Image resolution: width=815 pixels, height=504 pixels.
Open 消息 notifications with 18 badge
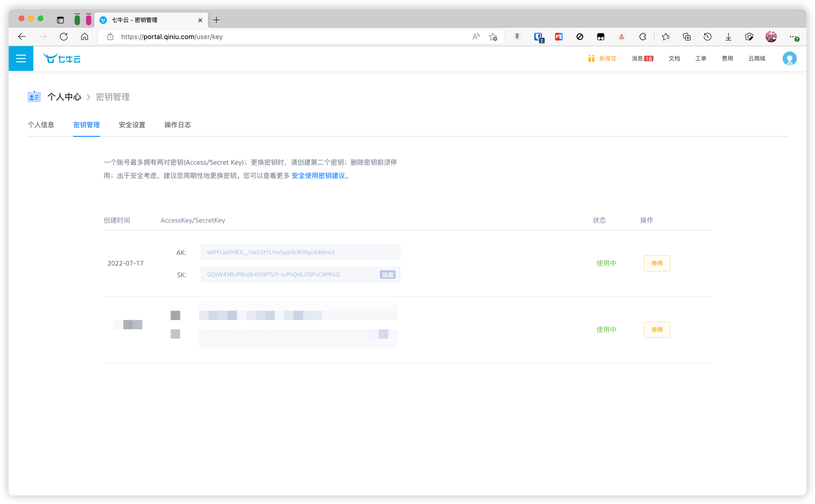642,58
